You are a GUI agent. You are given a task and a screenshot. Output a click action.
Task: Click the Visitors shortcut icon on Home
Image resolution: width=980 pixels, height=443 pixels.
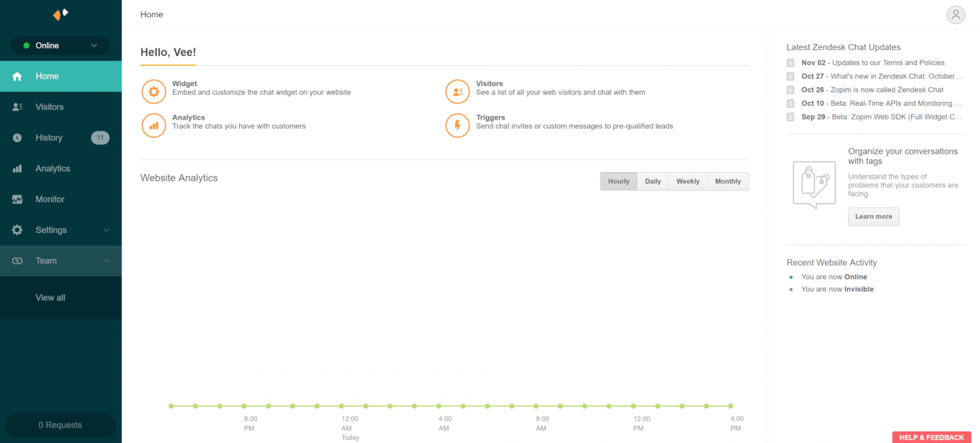[457, 91]
